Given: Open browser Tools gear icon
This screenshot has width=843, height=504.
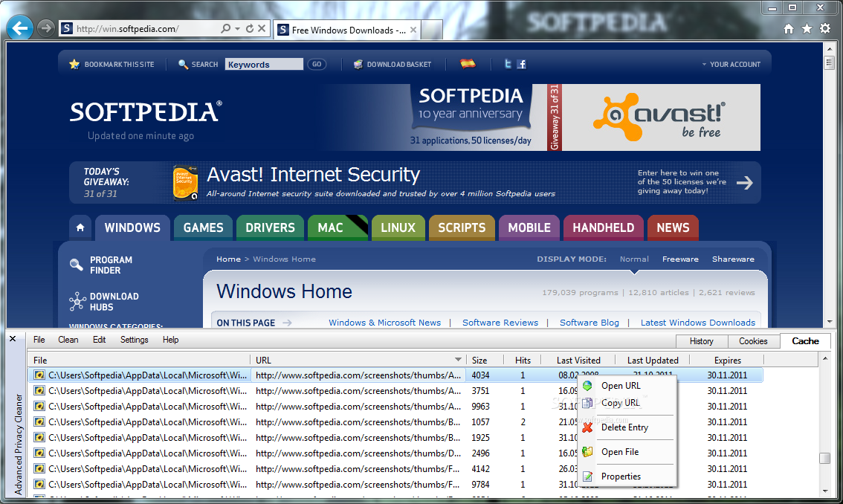Looking at the screenshot, I should pos(825,28).
